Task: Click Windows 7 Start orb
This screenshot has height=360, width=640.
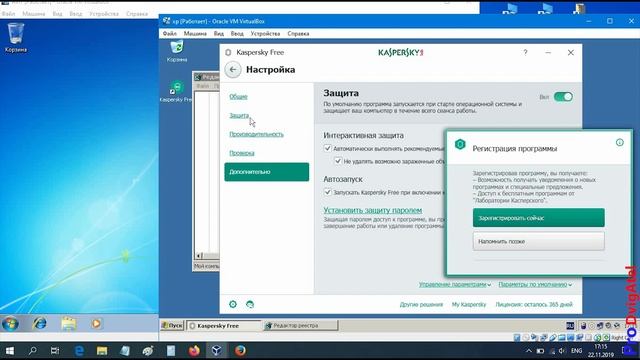Action: coord(10,324)
